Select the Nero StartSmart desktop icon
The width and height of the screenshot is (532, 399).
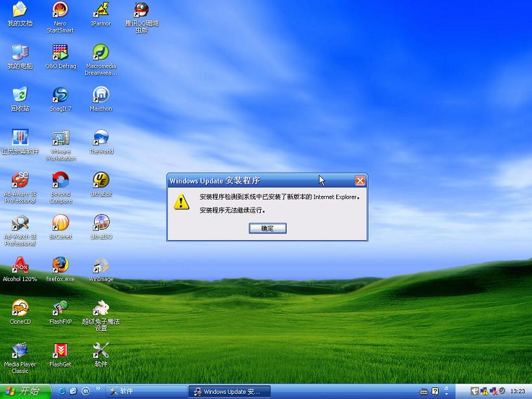[60, 17]
